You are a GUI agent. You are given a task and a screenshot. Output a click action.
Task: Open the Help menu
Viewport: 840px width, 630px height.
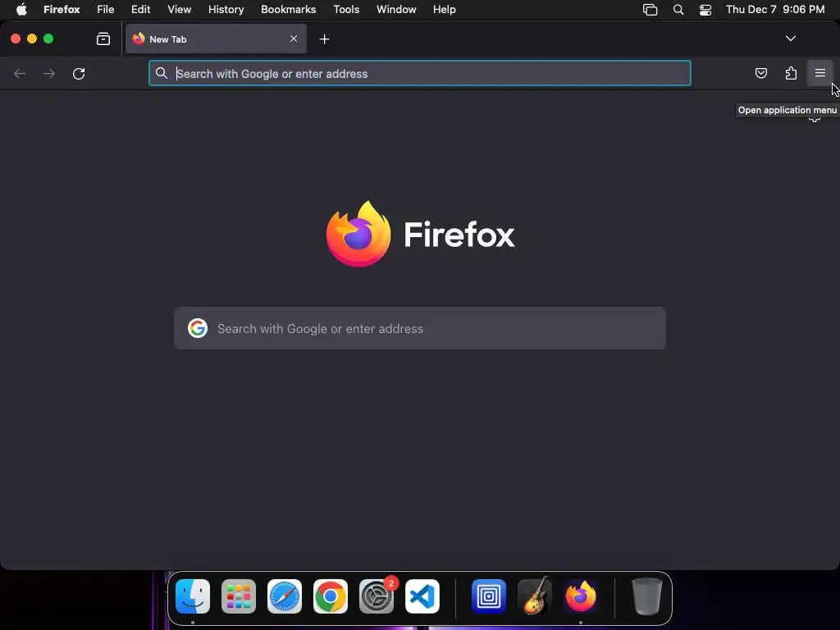tap(444, 9)
